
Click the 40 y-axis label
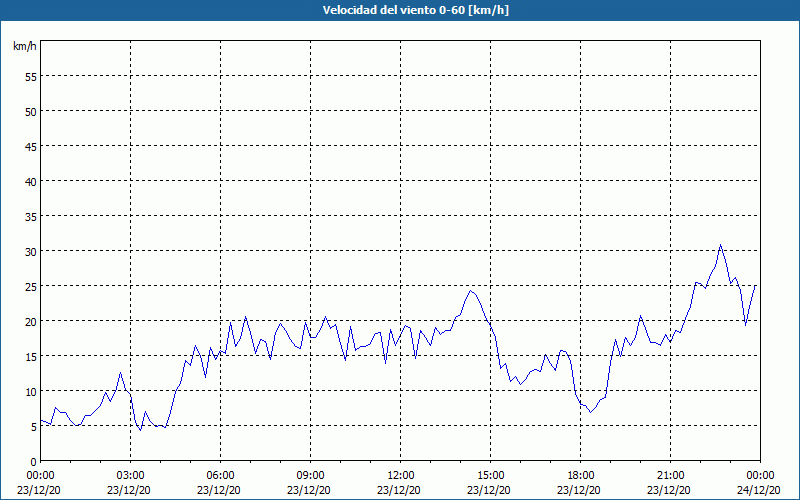coord(31,181)
